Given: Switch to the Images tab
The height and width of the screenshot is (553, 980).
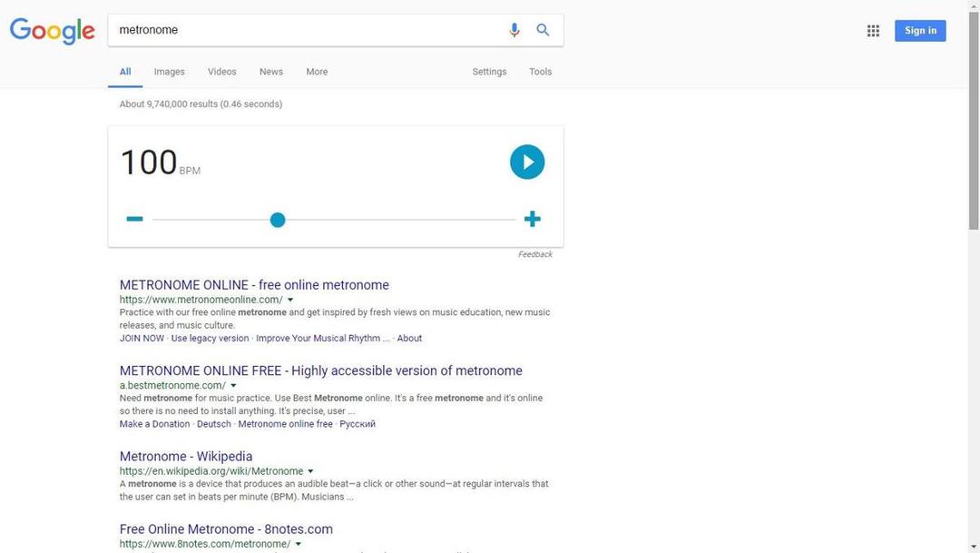Looking at the screenshot, I should (170, 72).
